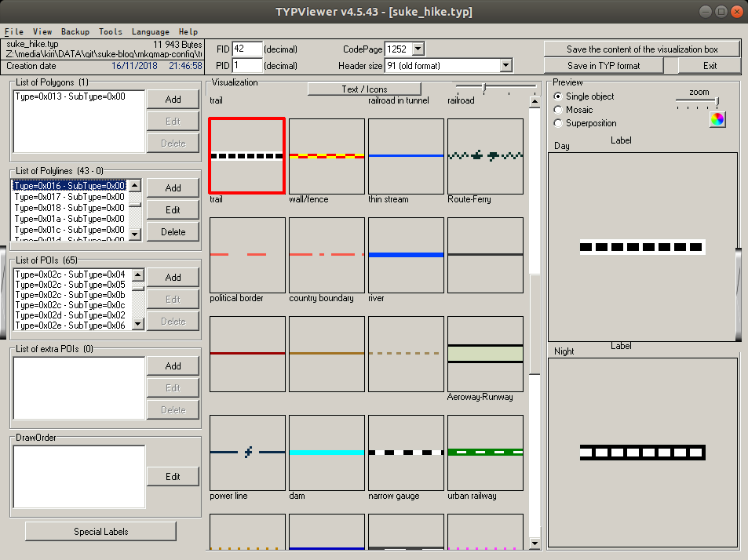
Task: Click the Save in TYP format button
Action: (x=603, y=66)
